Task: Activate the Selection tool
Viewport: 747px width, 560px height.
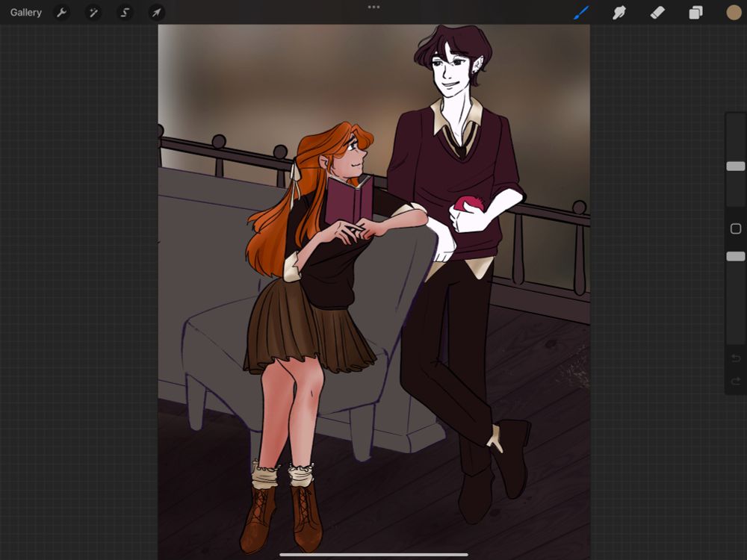Action: click(125, 13)
